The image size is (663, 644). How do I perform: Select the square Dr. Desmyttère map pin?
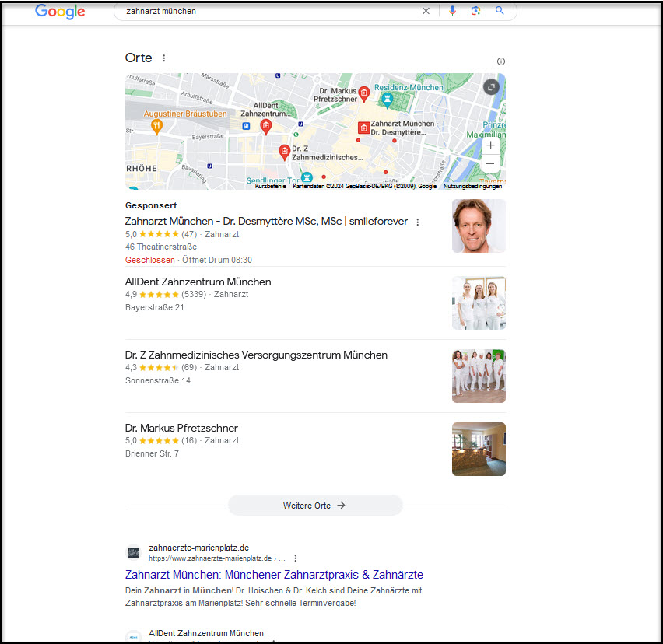tap(363, 128)
